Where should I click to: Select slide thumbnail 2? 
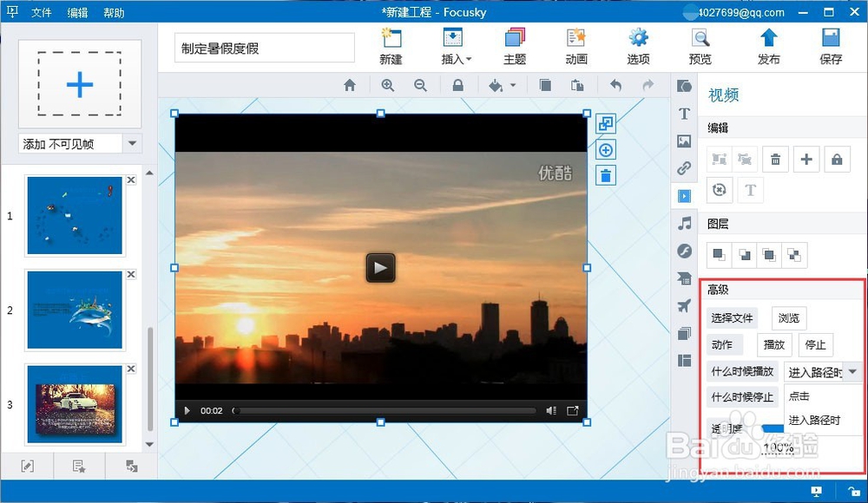[x=75, y=310]
